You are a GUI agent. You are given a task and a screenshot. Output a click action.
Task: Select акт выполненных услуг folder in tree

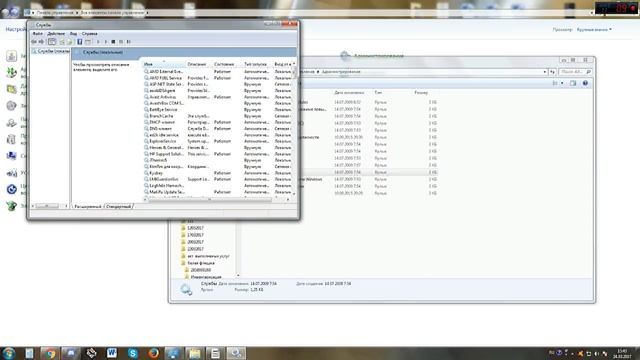[x=208, y=256]
